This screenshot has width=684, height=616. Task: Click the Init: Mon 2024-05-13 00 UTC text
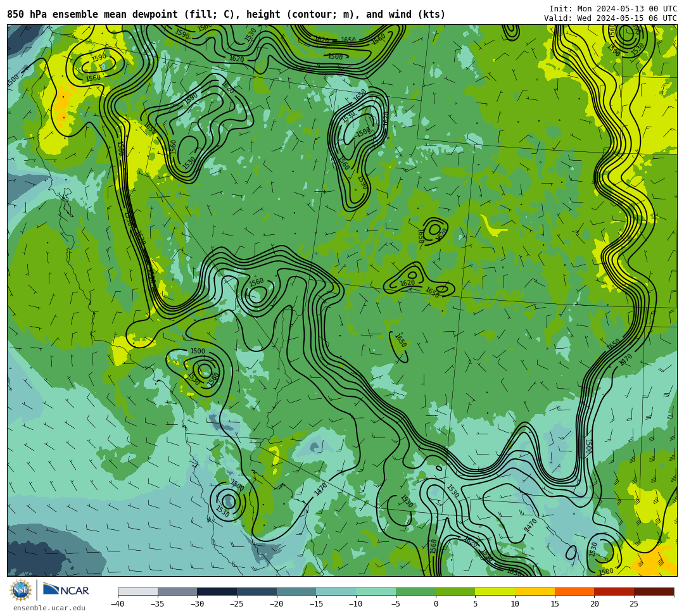613,9
